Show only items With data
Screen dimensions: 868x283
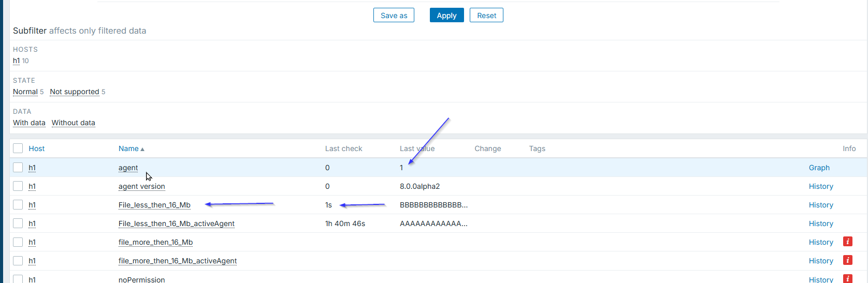(x=29, y=123)
